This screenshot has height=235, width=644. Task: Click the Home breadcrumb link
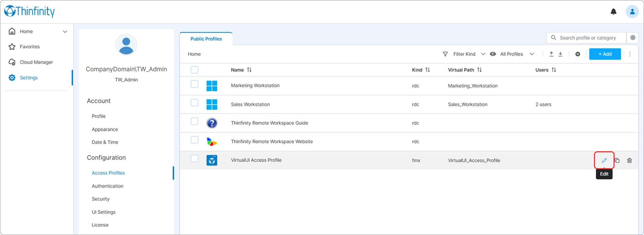[194, 54]
